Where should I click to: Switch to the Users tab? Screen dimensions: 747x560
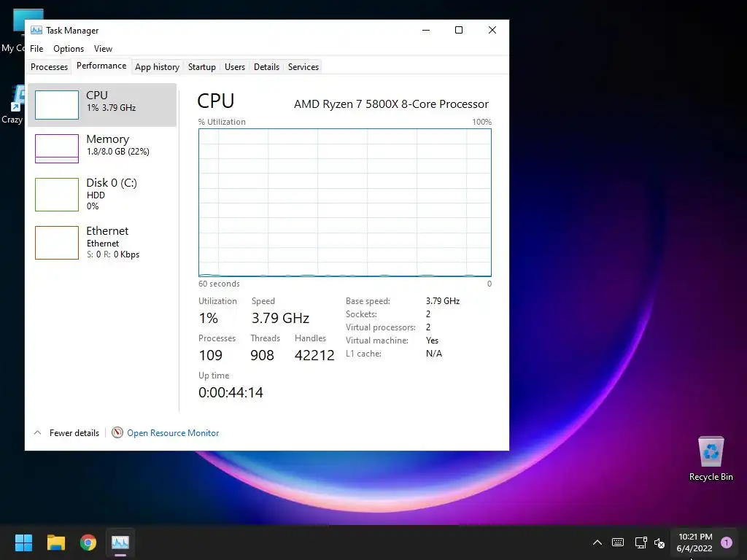point(235,66)
